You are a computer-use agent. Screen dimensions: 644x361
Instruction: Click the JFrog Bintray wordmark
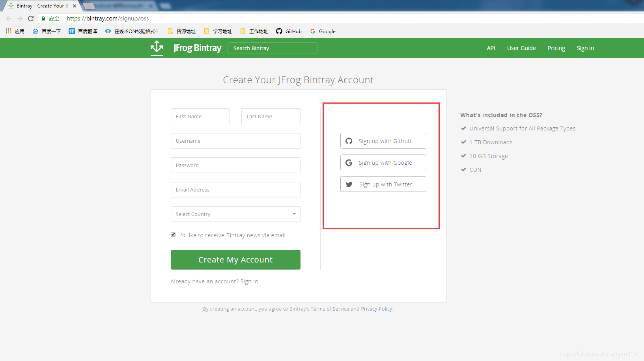point(197,48)
